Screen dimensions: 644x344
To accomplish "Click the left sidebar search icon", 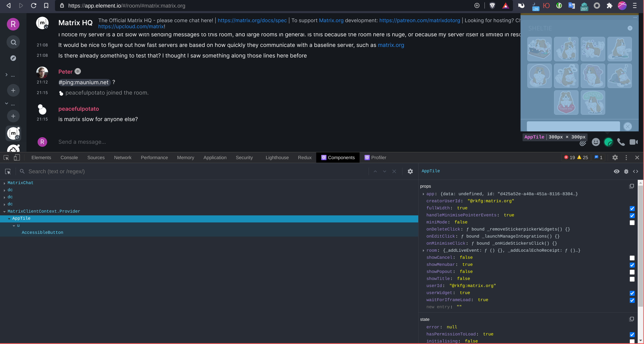I will coord(13,42).
